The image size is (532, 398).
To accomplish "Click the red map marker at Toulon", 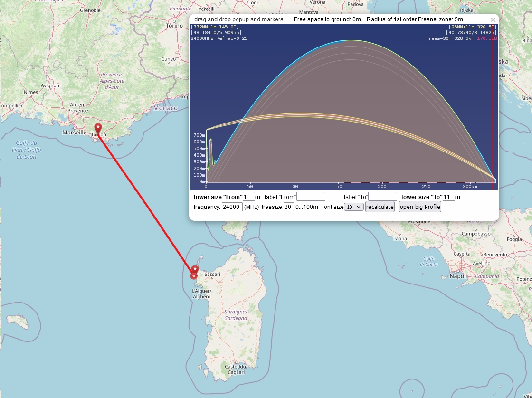I will click(x=98, y=128).
